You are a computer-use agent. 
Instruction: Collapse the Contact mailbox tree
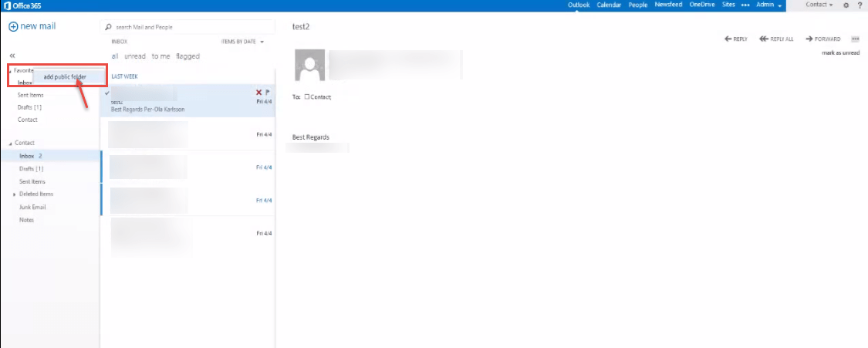11,144
